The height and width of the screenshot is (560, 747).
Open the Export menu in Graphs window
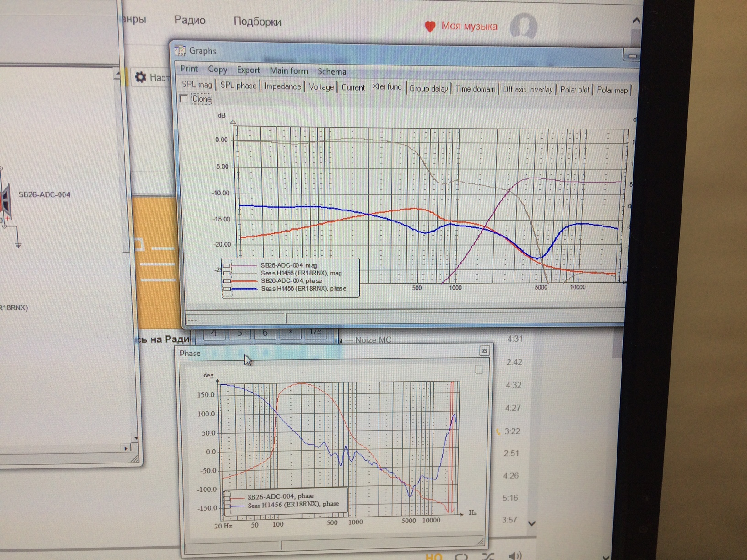click(249, 70)
